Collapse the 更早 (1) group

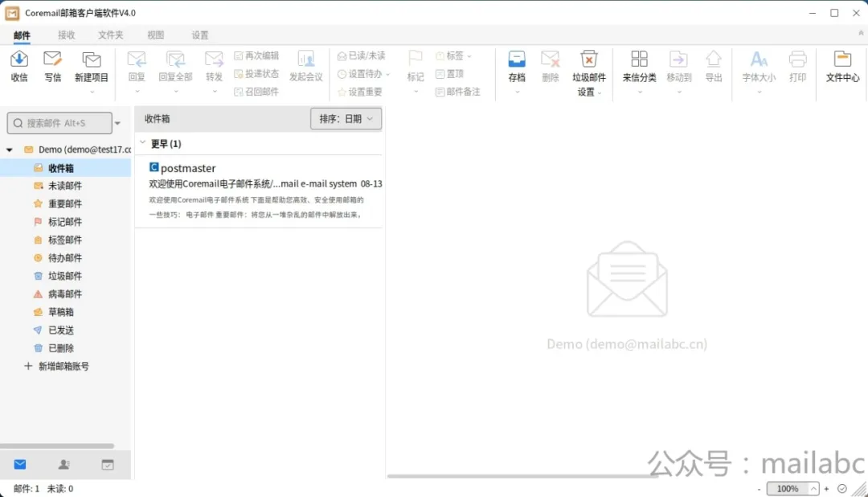click(x=143, y=143)
